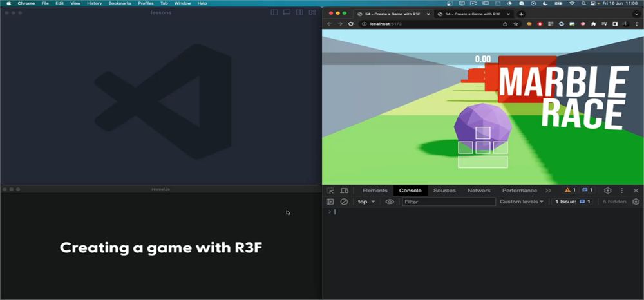Expand more DevTools tabs with double chevron
This screenshot has height=300, width=644.
pos(548,191)
